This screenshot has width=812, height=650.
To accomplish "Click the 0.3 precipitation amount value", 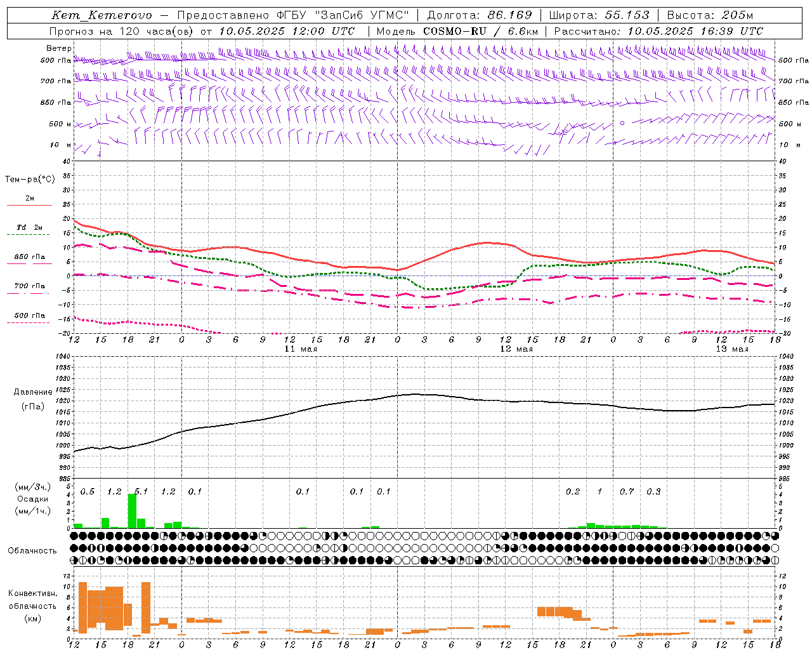I will click(x=653, y=491).
